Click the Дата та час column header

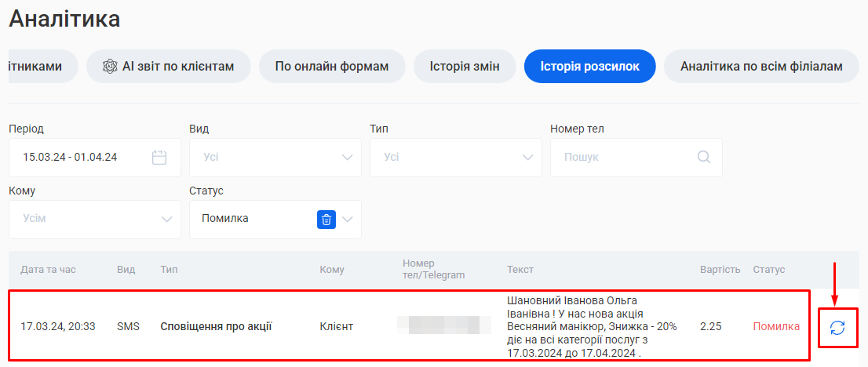click(48, 270)
